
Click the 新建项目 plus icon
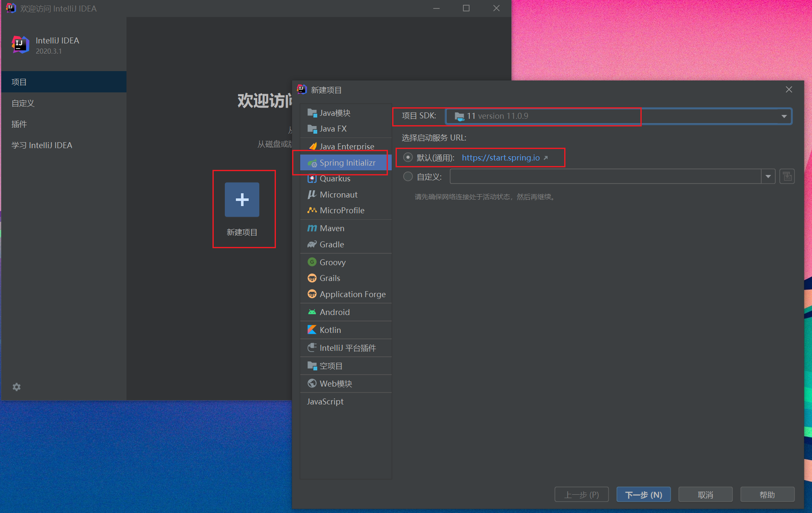point(242,200)
